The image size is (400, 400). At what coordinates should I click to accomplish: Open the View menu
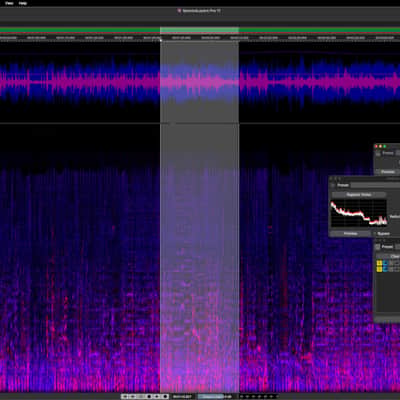tap(9, 3)
